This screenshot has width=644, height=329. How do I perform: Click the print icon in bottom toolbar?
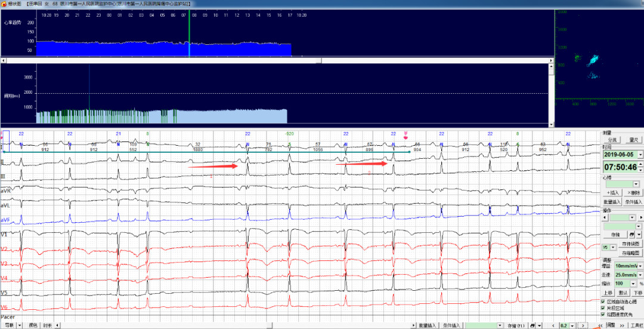point(532,325)
